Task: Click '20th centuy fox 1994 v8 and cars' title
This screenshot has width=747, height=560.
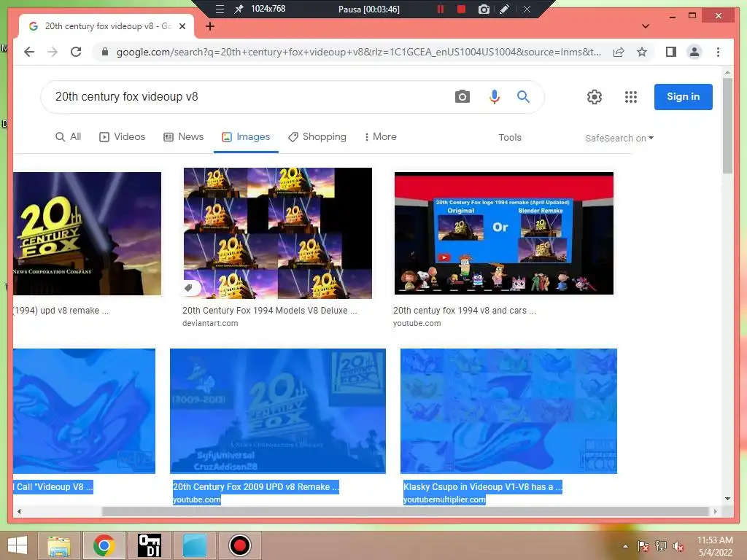Action: pos(465,311)
